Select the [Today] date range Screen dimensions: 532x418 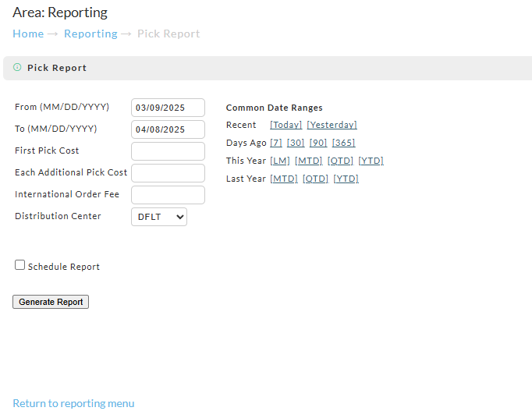(x=286, y=125)
